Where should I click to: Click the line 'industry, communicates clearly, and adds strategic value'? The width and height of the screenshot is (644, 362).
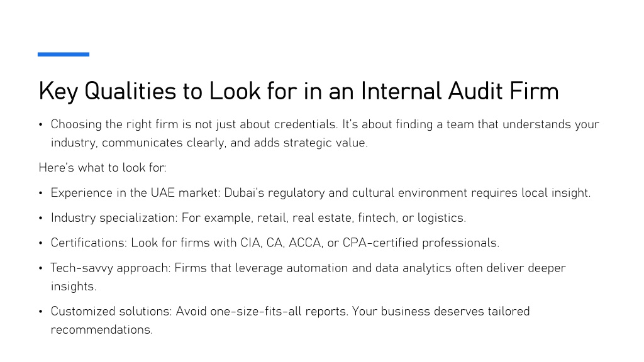pos(209,143)
